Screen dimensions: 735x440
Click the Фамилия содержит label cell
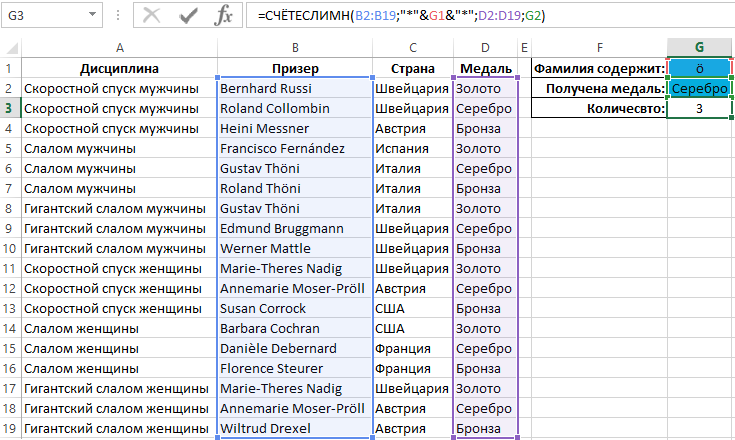(598, 68)
